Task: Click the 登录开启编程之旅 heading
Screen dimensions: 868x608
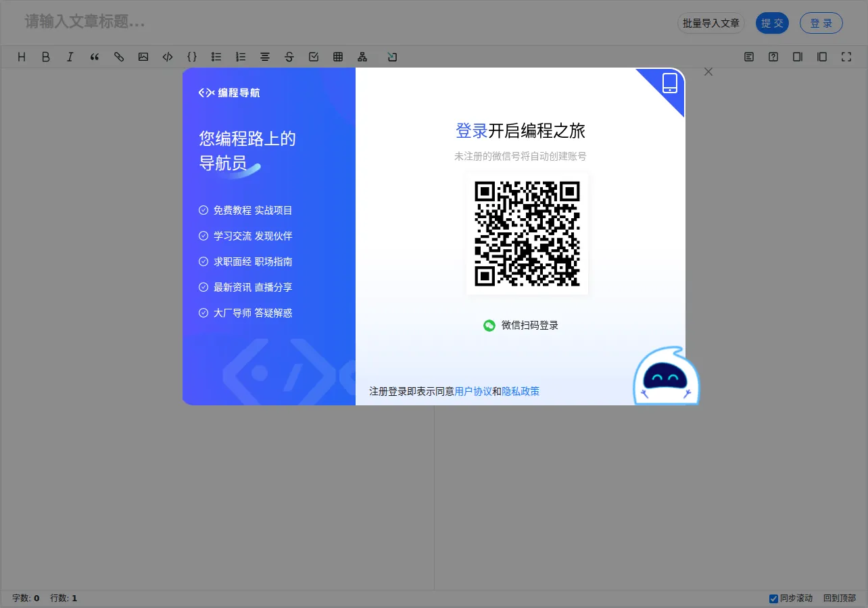Action: tap(521, 131)
